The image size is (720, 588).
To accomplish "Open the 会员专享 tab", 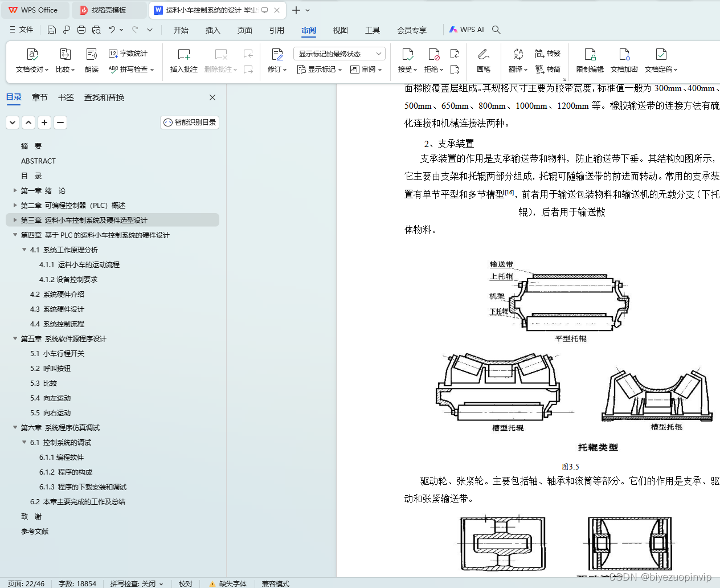I will tap(412, 30).
